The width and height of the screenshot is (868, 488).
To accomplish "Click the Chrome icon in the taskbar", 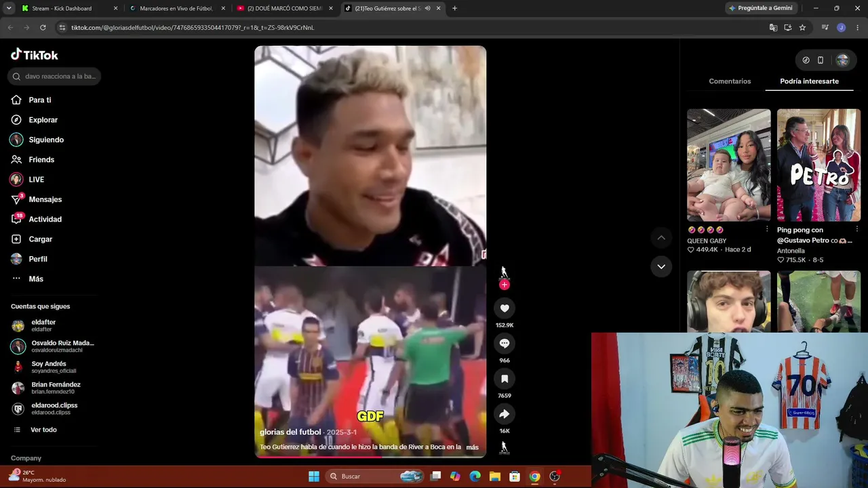I will click(535, 476).
